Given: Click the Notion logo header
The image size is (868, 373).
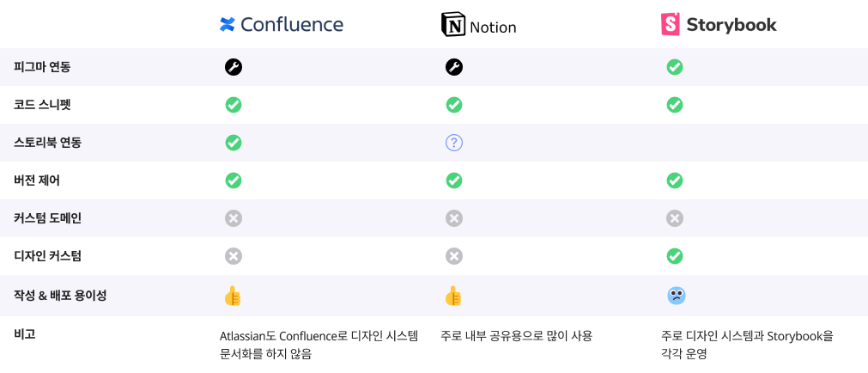Looking at the screenshot, I should pos(478,25).
